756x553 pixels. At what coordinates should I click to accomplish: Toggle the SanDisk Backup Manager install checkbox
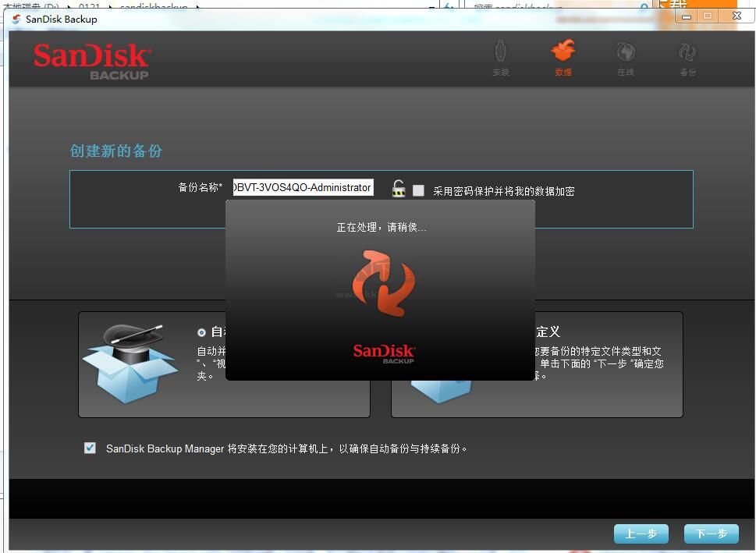90,448
